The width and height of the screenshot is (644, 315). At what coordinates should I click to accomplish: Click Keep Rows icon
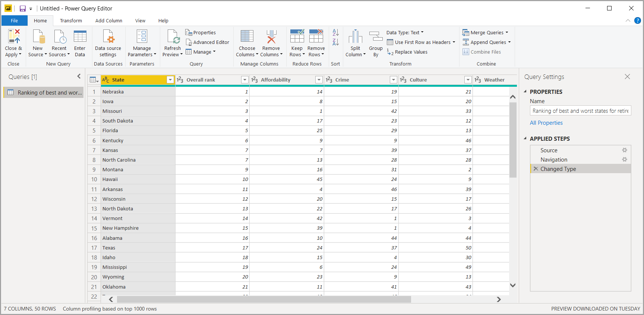coord(297,36)
